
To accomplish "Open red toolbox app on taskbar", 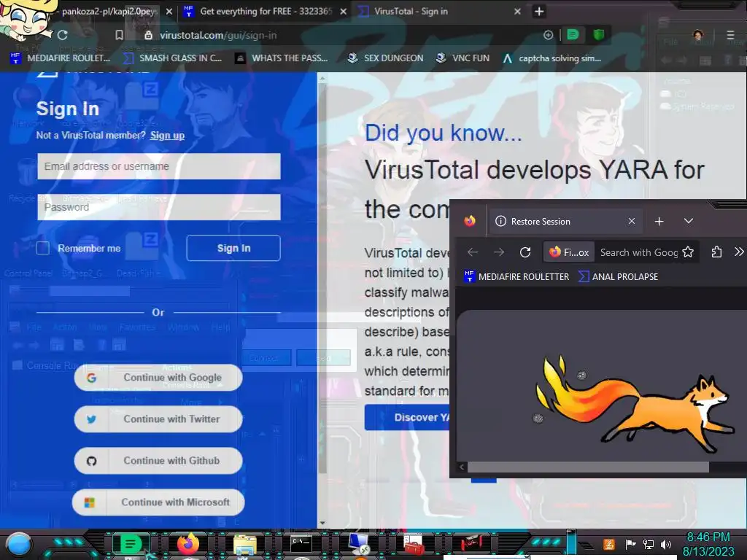I will (x=414, y=544).
